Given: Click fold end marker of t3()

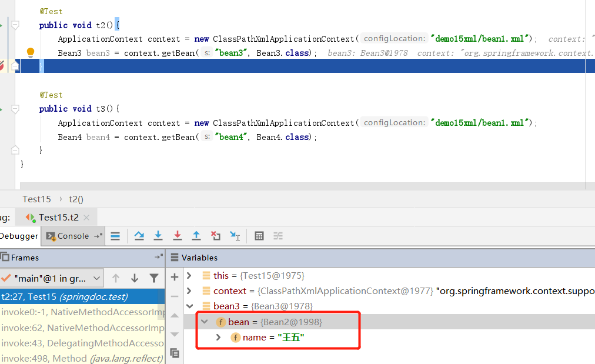Looking at the screenshot, I should [x=15, y=150].
